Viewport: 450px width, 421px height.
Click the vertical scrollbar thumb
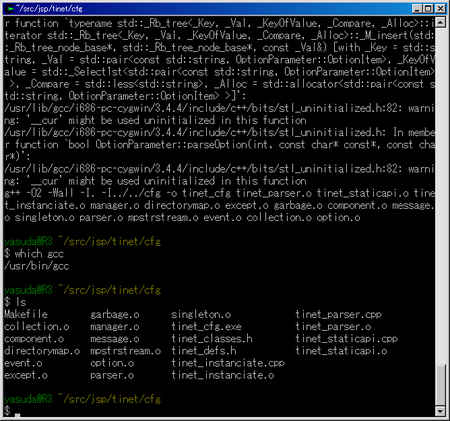point(441,385)
